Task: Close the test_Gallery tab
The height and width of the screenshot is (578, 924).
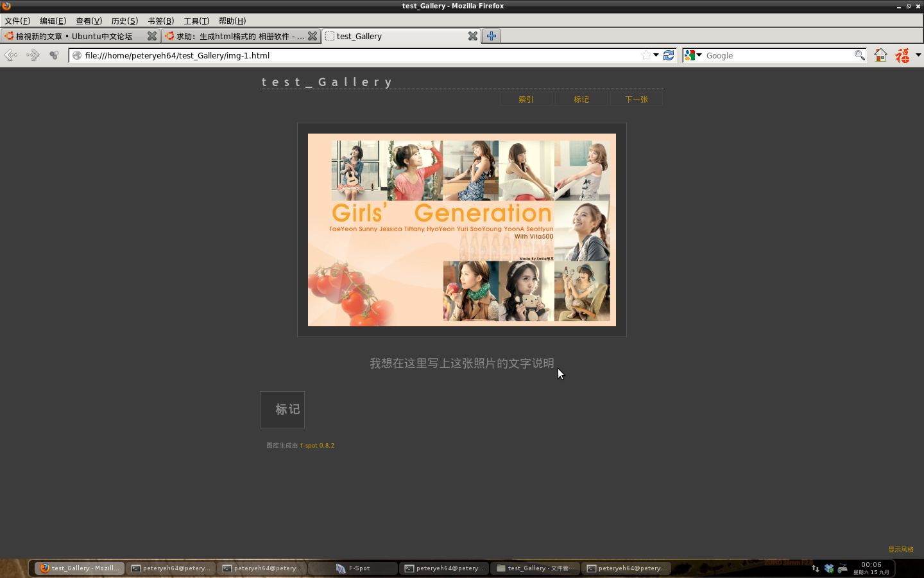Action: (473, 36)
